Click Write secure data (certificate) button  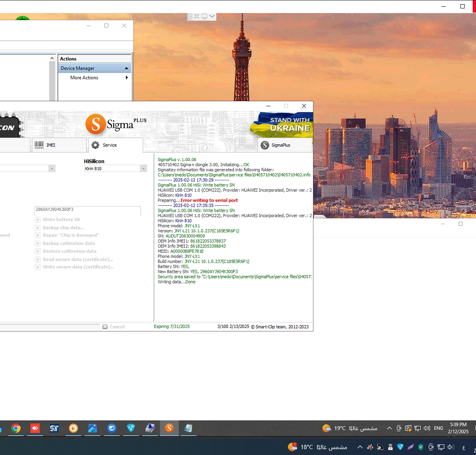(74, 267)
